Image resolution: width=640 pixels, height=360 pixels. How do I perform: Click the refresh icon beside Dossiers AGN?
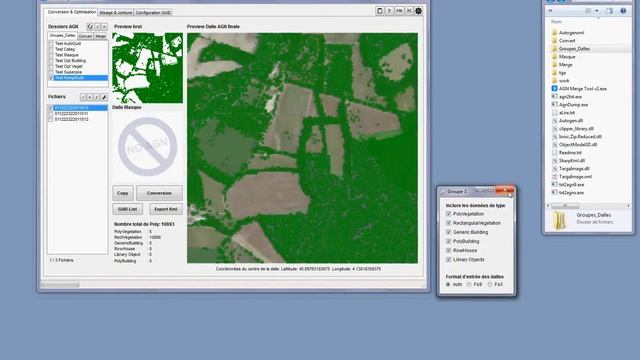point(90,27)
